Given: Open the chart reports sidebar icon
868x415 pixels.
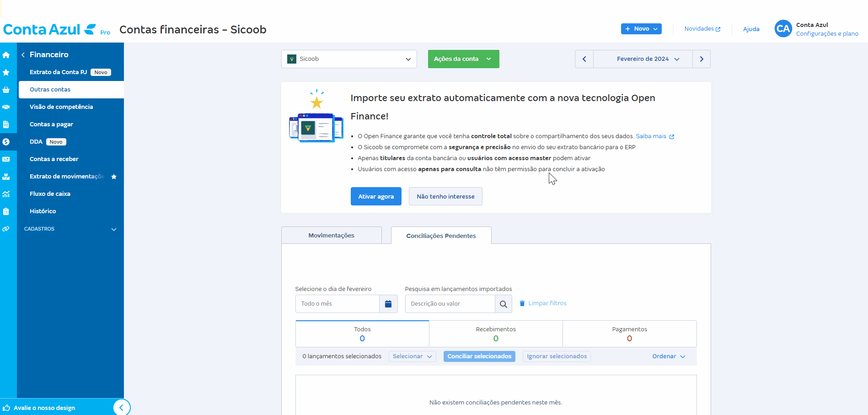Looking at the screenshot, I should [x=6, y=194].
